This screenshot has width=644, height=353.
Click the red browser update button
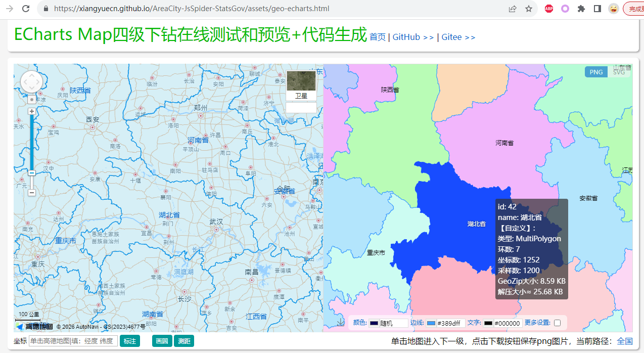634,9
